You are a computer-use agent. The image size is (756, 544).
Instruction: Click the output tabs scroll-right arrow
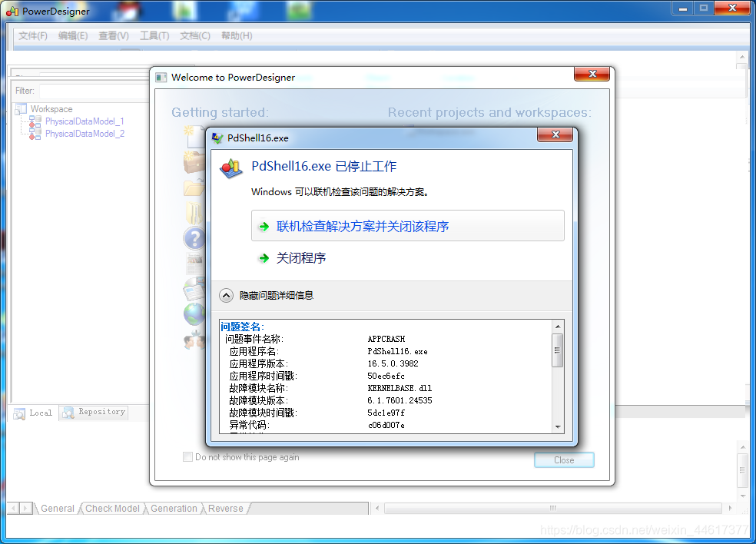(x=26, y=508)
